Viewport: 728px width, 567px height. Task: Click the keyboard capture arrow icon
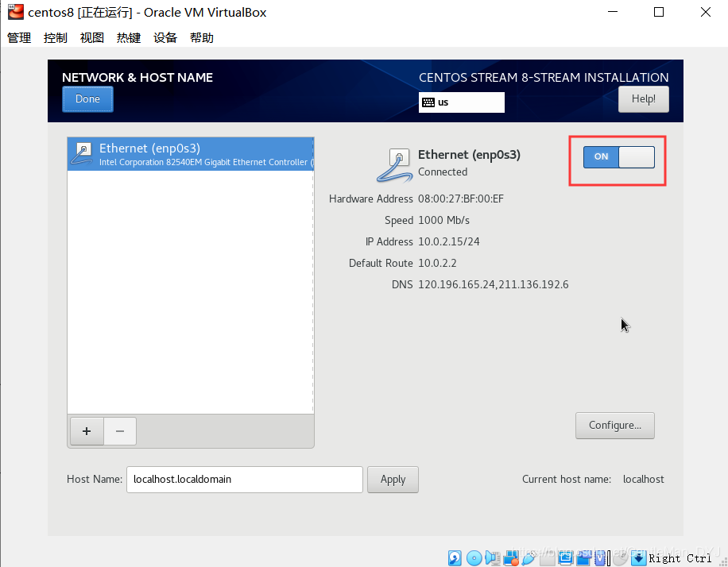[x=639, y=557]
